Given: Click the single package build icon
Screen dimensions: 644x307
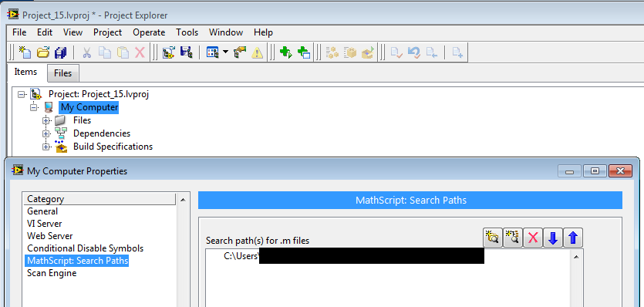Looking at the screenshot, I should pos(350,52).
